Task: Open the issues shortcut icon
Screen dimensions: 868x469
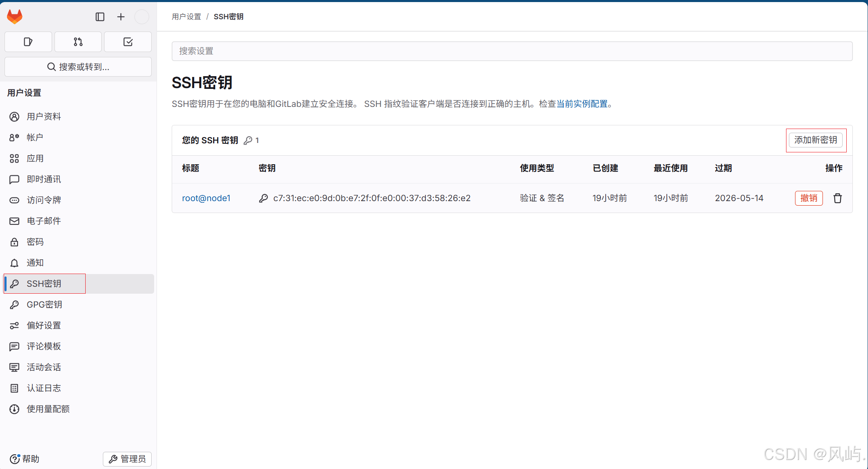Action: [28, 42]
